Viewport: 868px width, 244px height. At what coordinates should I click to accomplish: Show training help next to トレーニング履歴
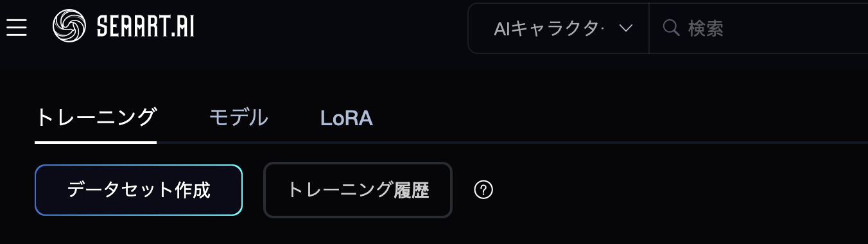[483, 190]
